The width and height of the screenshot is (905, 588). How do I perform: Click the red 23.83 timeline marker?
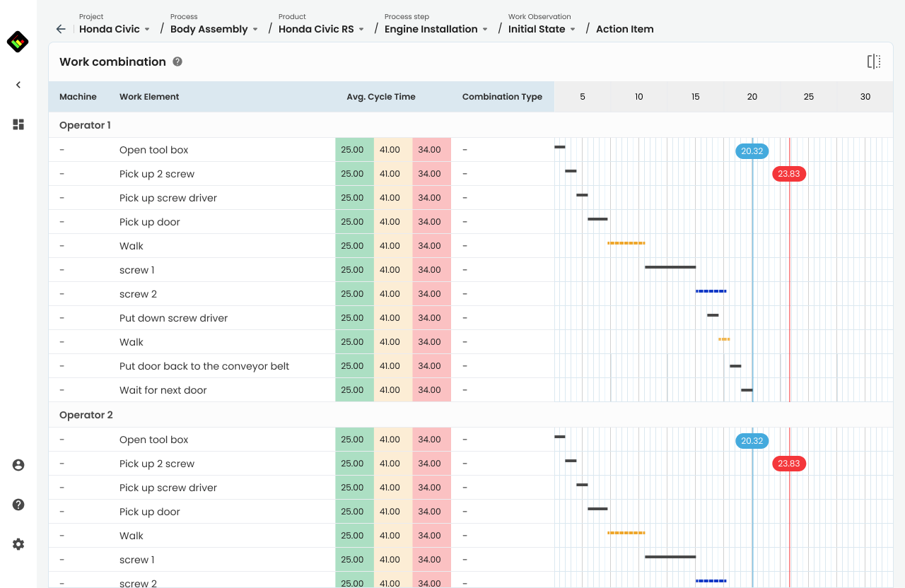tap(788, 174)
